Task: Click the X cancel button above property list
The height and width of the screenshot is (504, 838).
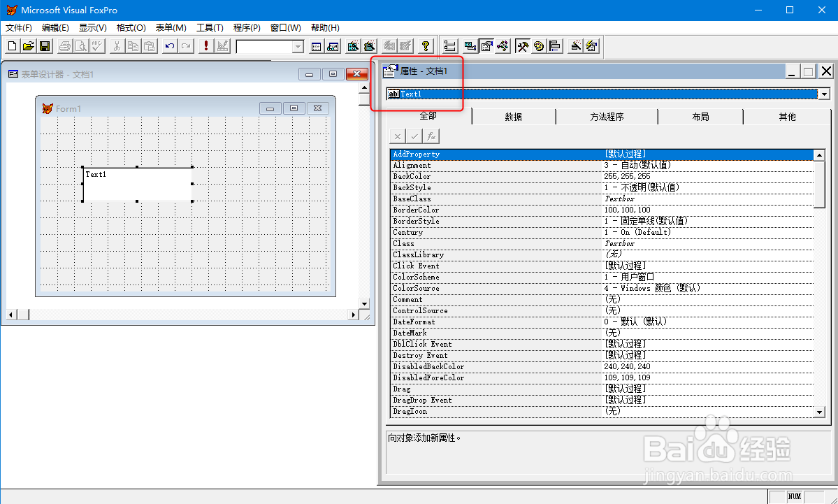Action: pos(397,136)
